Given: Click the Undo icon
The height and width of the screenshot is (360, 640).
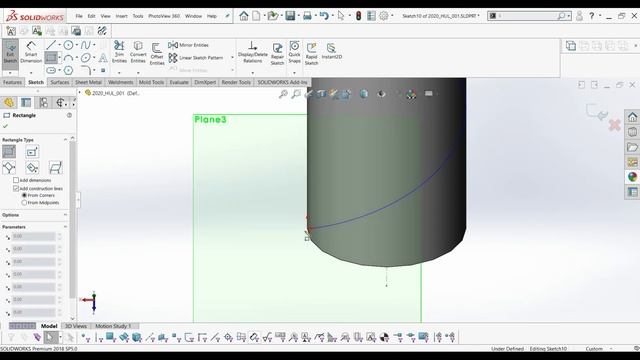Looking at the screenshot, I should click(x=324, y=16).
